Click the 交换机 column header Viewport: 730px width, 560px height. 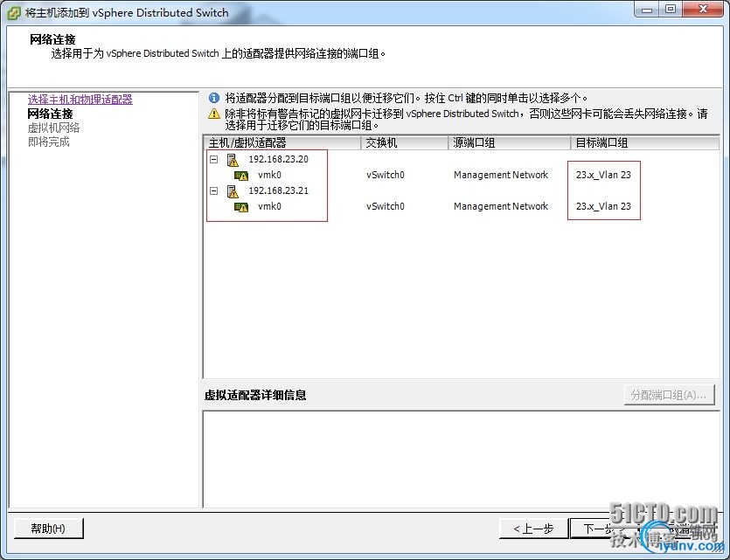coord(405,142)
